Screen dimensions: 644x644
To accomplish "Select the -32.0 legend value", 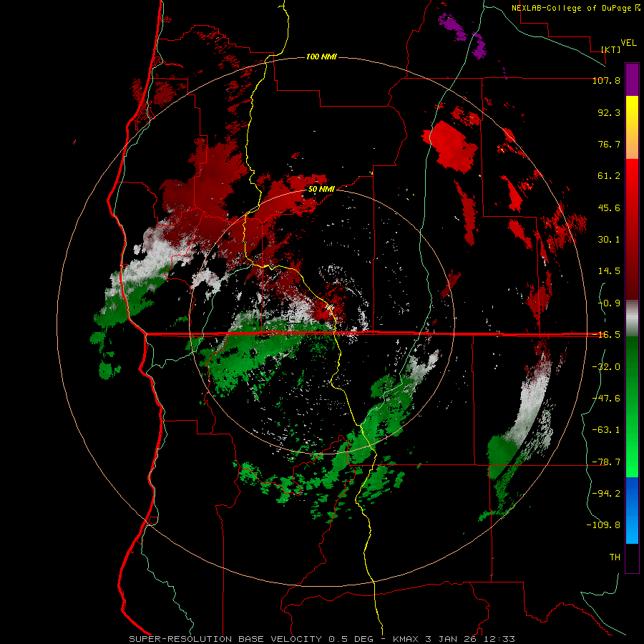I will tap(606, 367).
